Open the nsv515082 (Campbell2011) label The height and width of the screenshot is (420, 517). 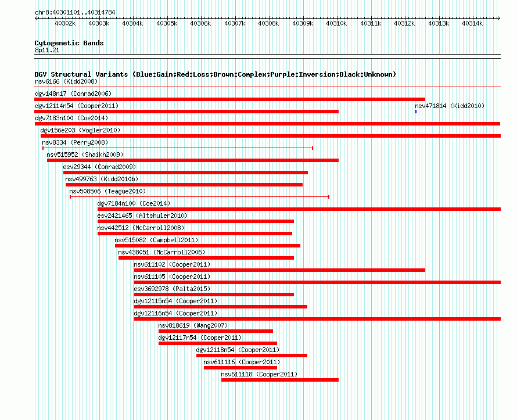(x=157, y=240)
